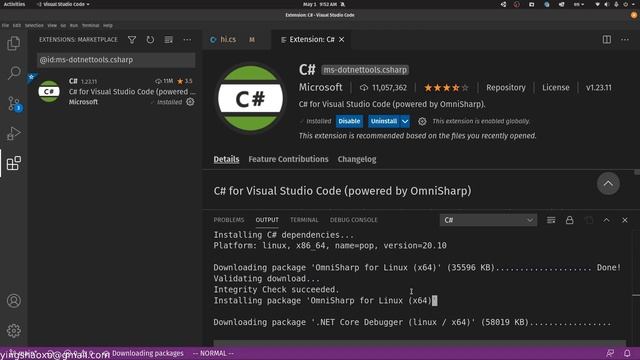Click the C# extension large logo
Screen dimensions: 640x360
(250, 99)
